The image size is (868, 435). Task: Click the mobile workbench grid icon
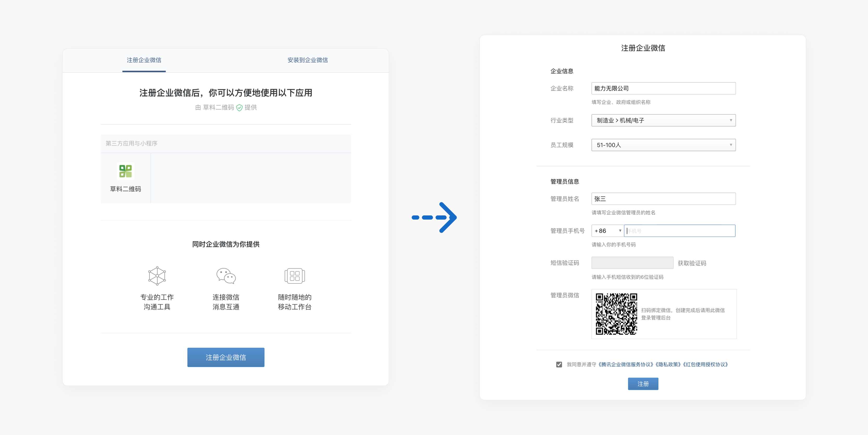tap(295, 276)
